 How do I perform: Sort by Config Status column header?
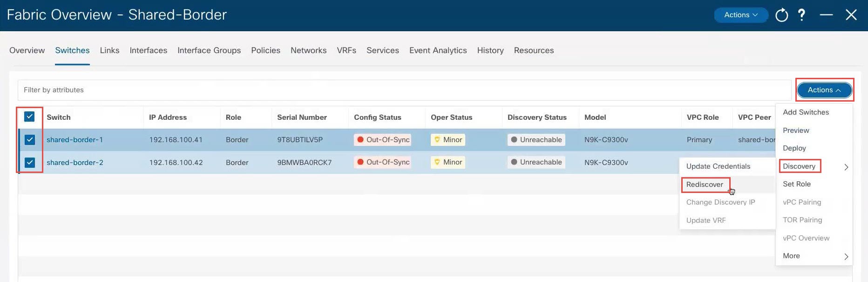tap(377, 117)
